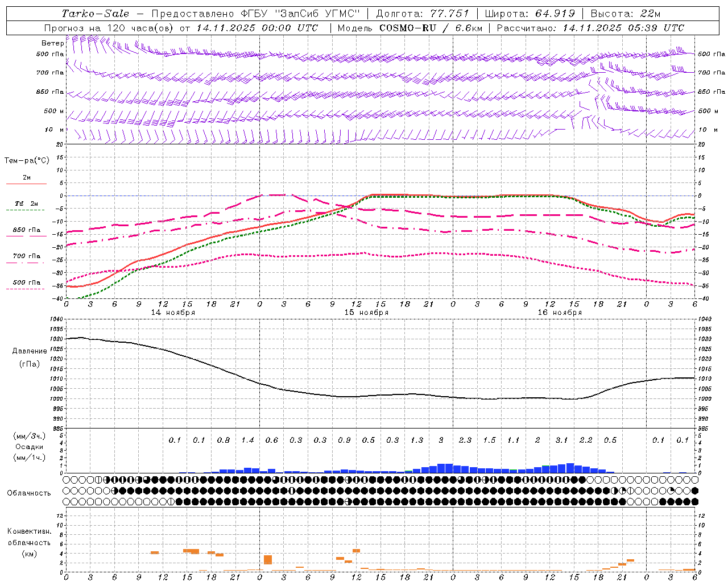
Task: Click the precipitation value 2.3
Action: tap(465, 440)
